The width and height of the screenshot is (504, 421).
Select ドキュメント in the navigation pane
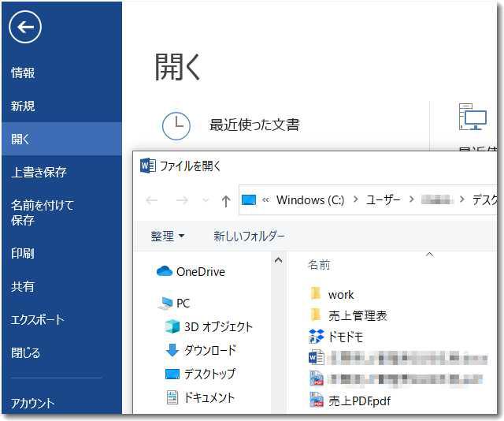coord(209,397)
